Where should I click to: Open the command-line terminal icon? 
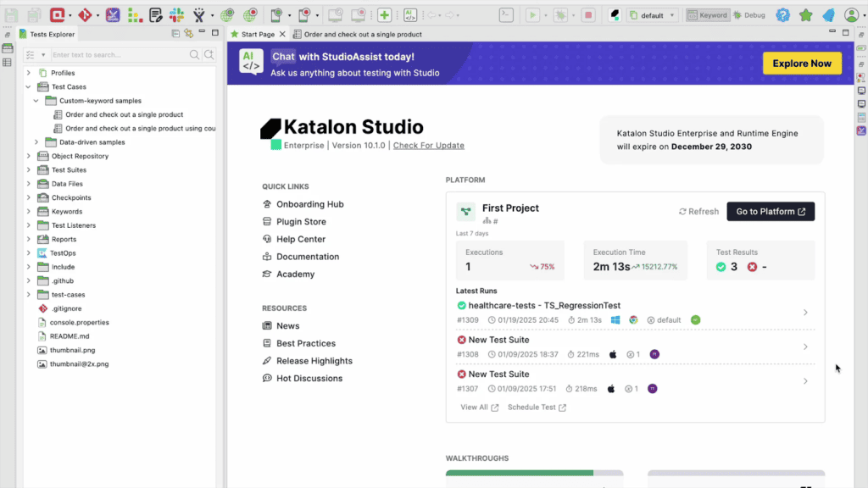click(505, 15)
